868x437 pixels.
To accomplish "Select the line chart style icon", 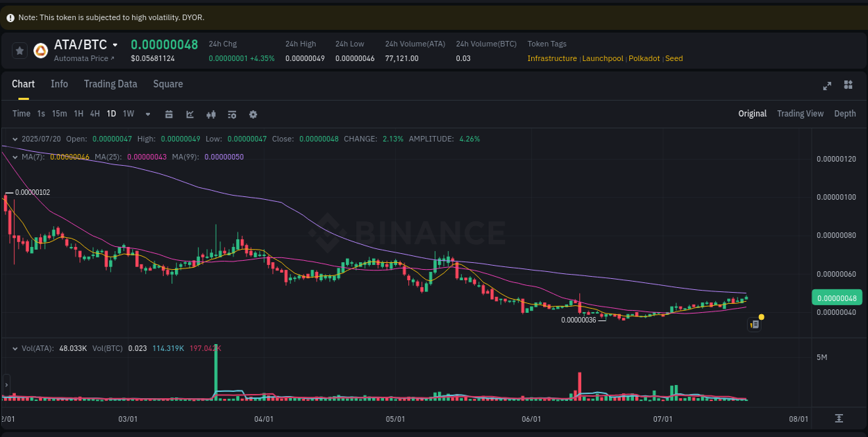I will [x=190, y=114].
